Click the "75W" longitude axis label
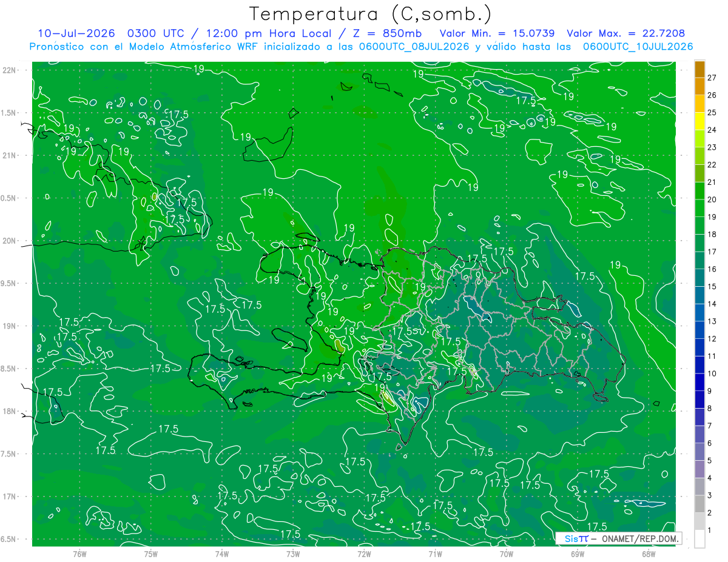 (x=150, y=554)
